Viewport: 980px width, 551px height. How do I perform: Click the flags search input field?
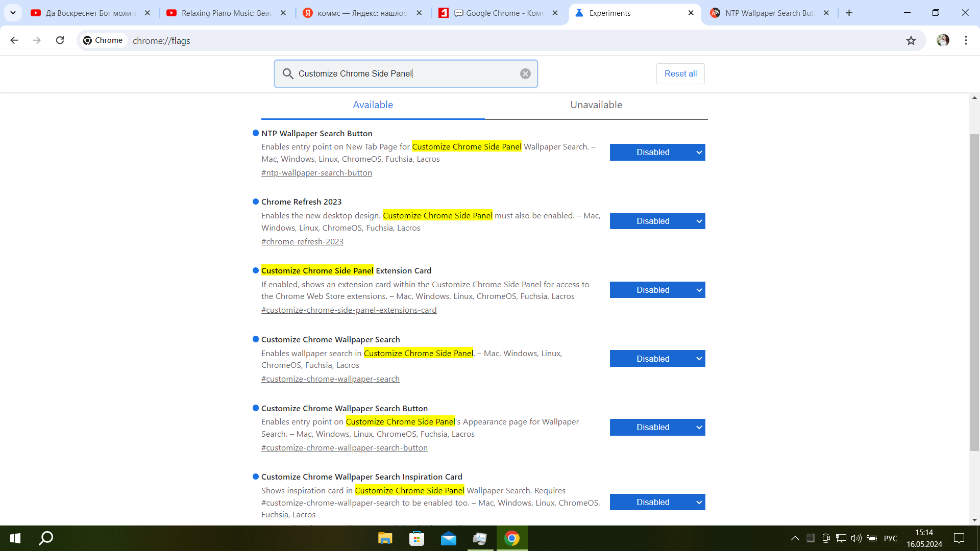point(406,74)
